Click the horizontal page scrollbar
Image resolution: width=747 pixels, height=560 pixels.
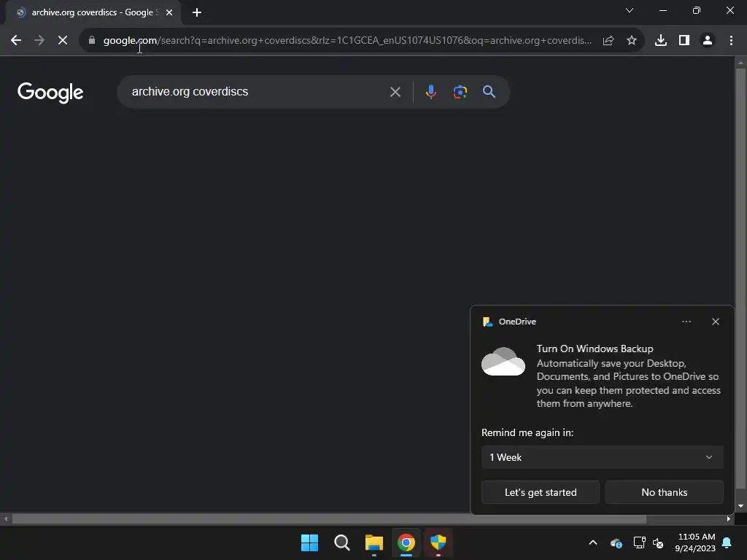tap(329, 518)
